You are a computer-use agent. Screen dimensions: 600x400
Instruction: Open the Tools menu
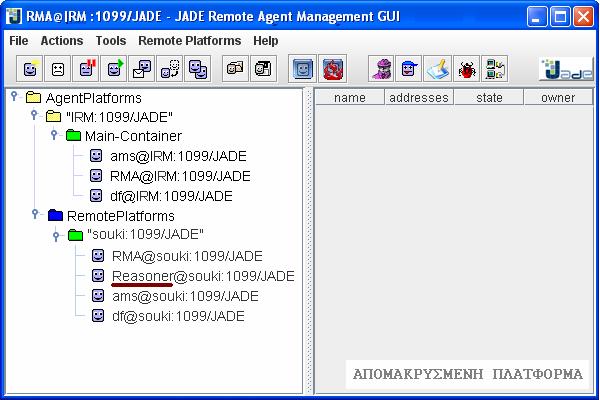(x=111, y=41)
